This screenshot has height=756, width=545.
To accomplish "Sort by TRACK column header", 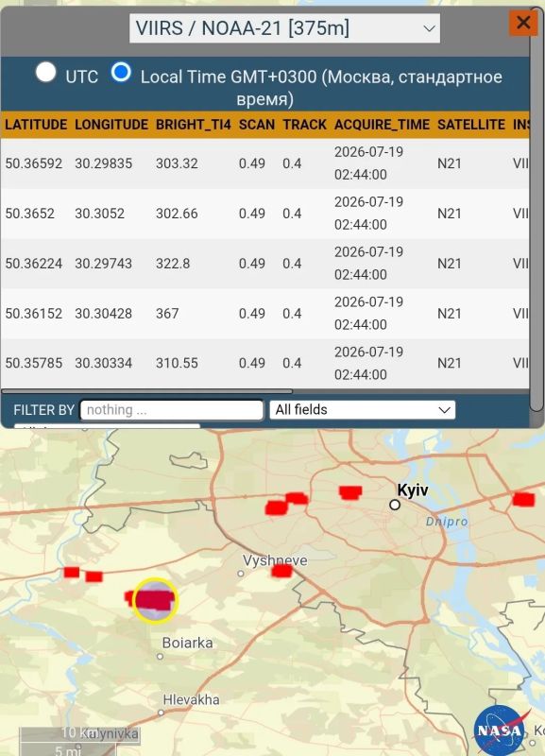I will coord(304,125).
